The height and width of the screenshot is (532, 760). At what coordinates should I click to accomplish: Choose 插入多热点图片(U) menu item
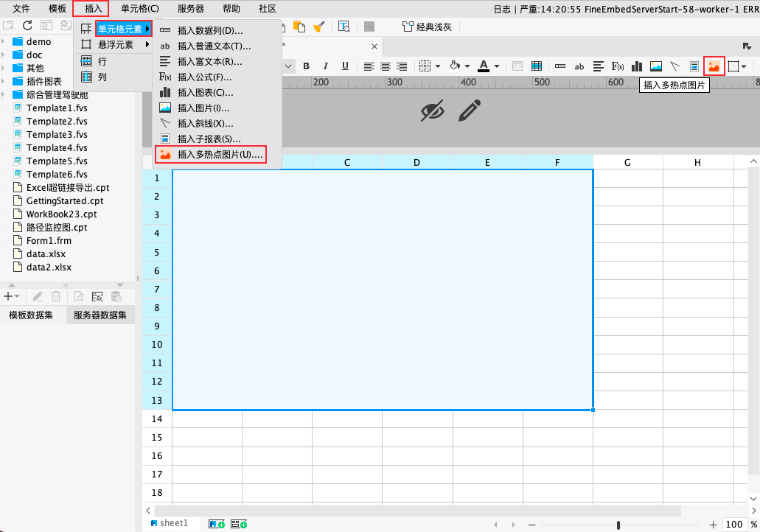point(211,155)
